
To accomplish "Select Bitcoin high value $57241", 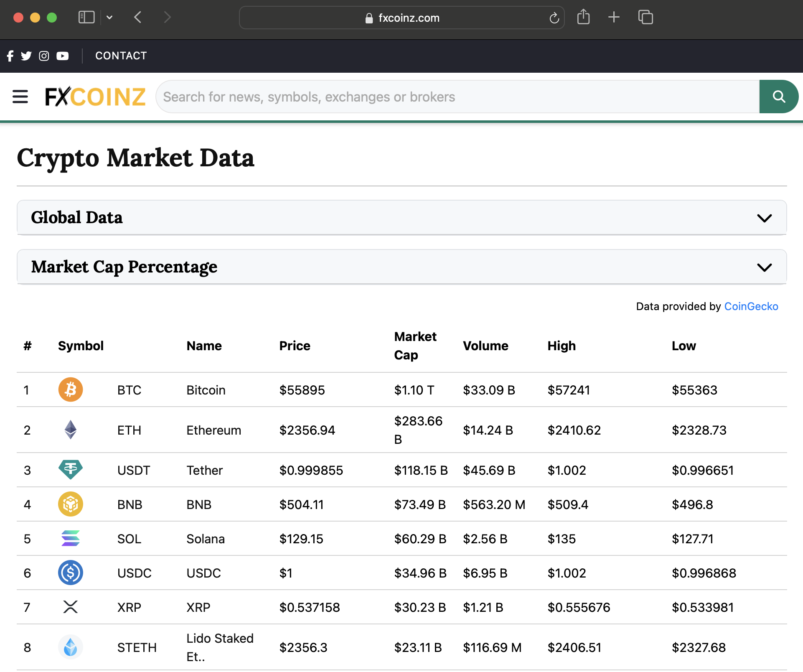I will click(569, 390).
